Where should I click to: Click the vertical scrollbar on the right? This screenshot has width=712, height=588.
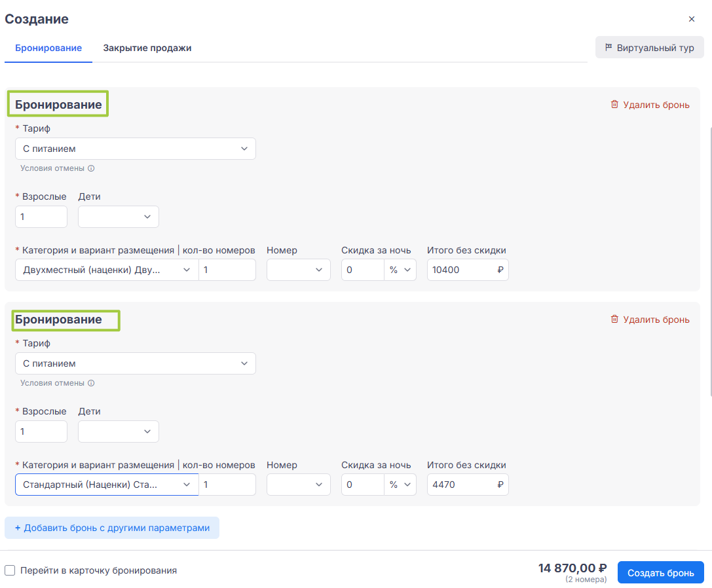tap(709, 262)
